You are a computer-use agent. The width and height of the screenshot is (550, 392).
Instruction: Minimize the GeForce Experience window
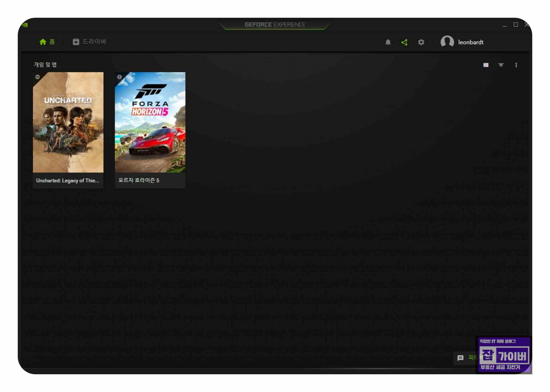(505, 25)
